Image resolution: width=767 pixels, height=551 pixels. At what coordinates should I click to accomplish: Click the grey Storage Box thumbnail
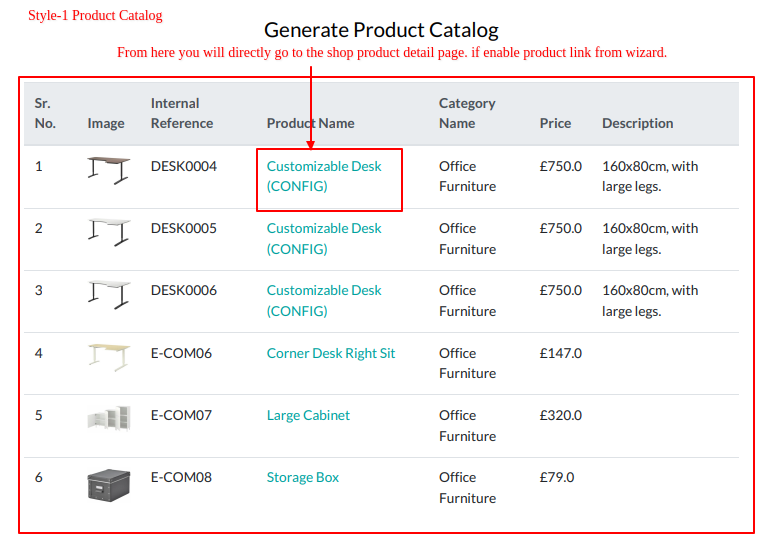(x=109, y=485)
